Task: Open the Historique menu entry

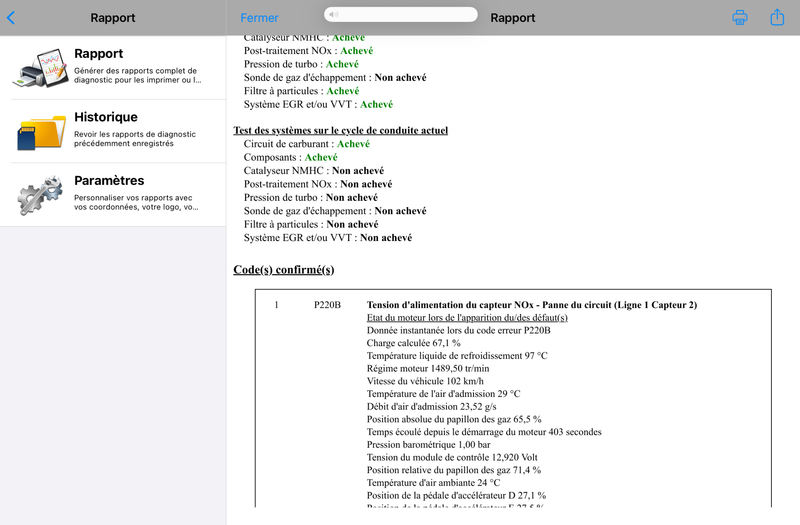Action: coord(113,132)
